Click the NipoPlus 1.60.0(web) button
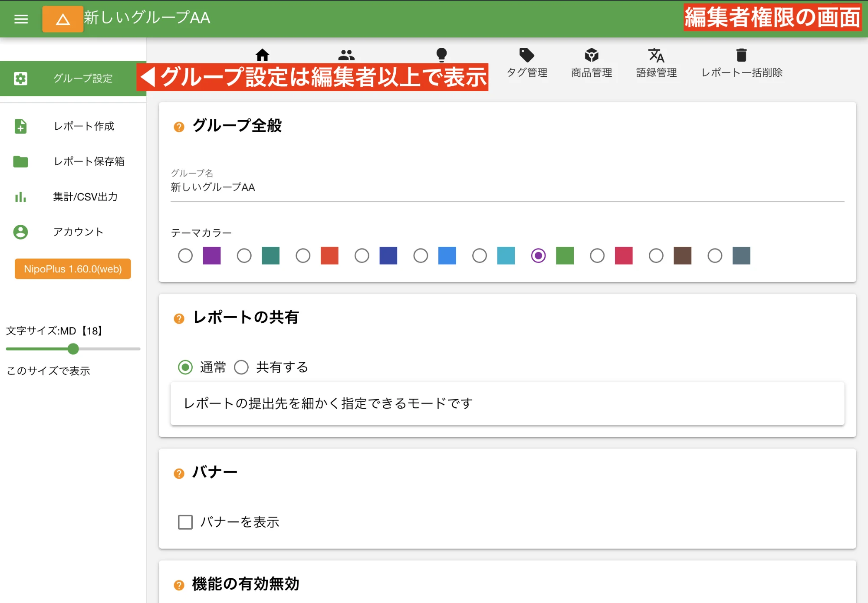Viewport: 868px width, 603px height. point(72,269)
